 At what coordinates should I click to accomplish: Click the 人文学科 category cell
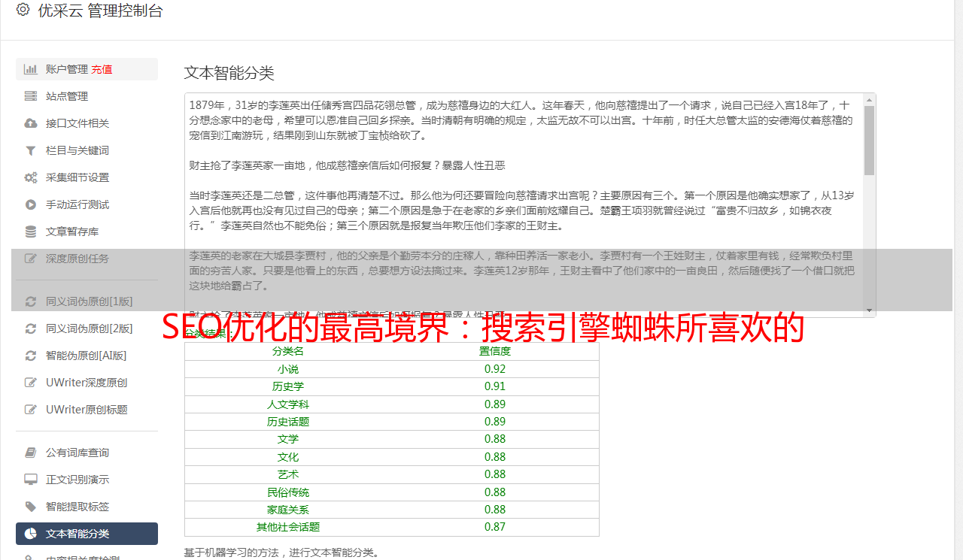(x=288, y=404)
